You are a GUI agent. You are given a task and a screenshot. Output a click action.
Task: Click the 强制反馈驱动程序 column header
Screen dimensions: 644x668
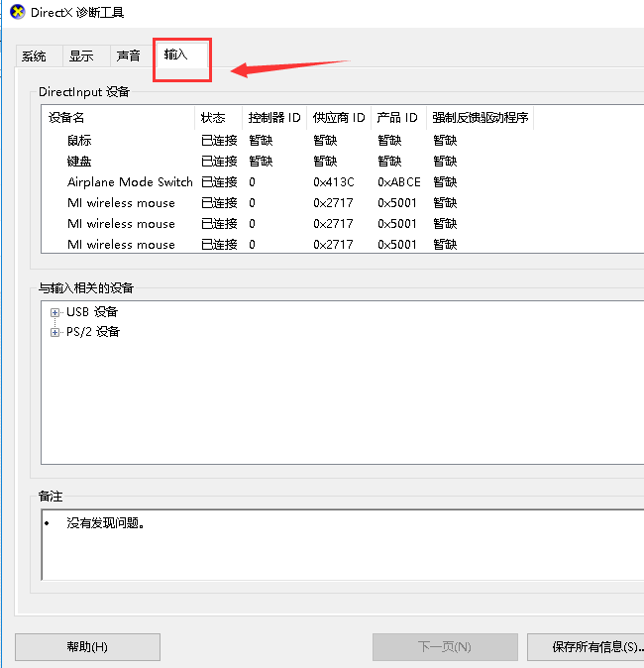(x=481, y=118)
